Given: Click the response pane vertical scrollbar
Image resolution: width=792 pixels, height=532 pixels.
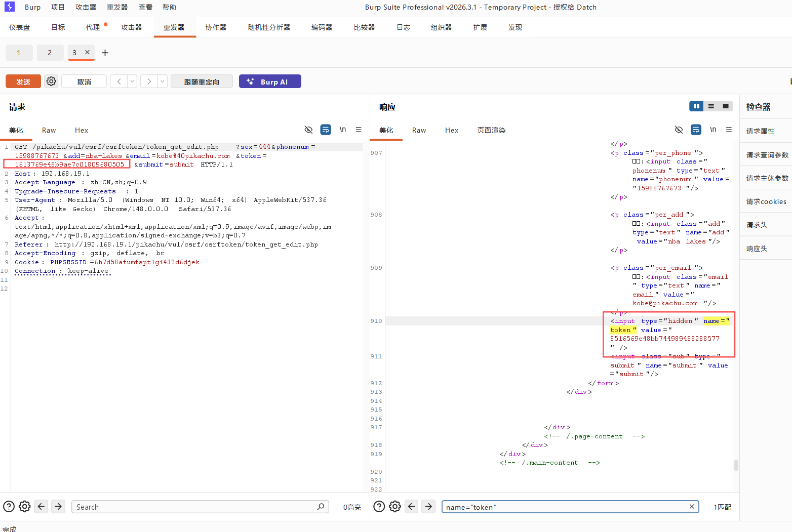Looking at the screenshot, I should [x=736, y=465].
